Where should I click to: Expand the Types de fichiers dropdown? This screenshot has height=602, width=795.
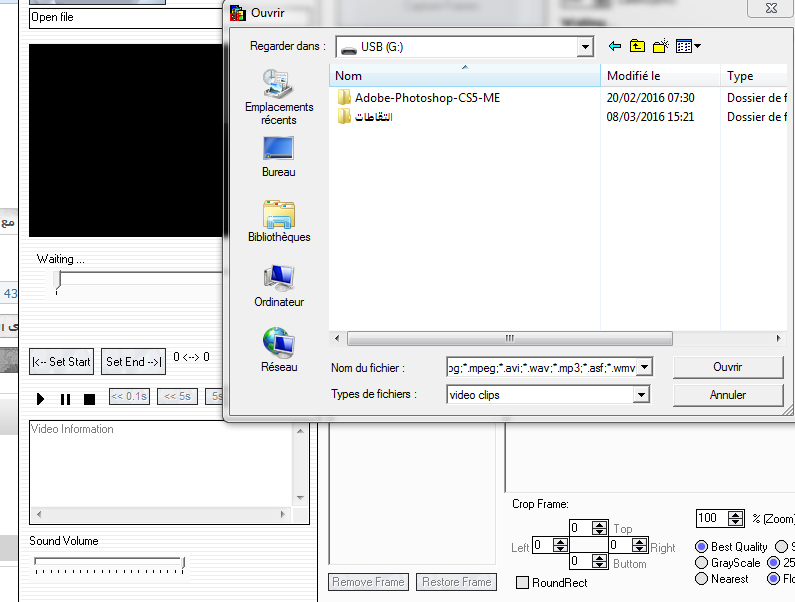[641, 395]
